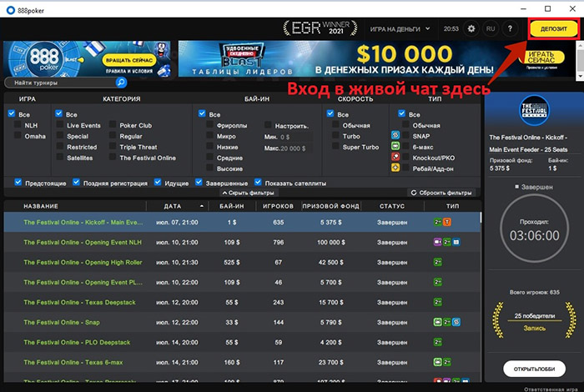584x392 pixels.
Task: Open the settings gear icon
Action: [x=471, y=28]
